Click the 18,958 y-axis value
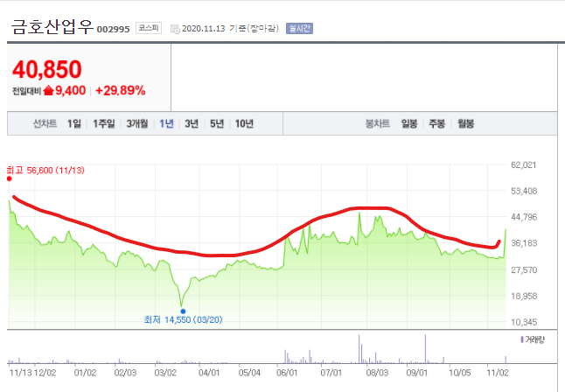 coord(524,296)
